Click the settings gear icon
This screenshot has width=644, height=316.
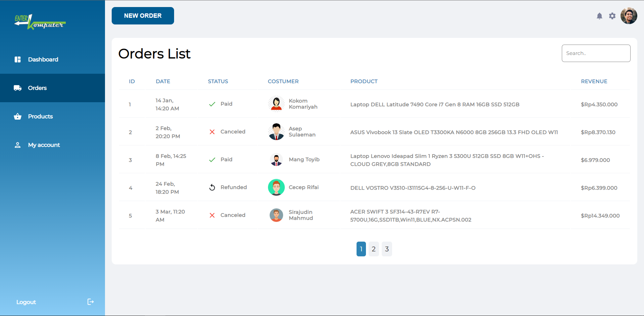(x=612, y=16)
